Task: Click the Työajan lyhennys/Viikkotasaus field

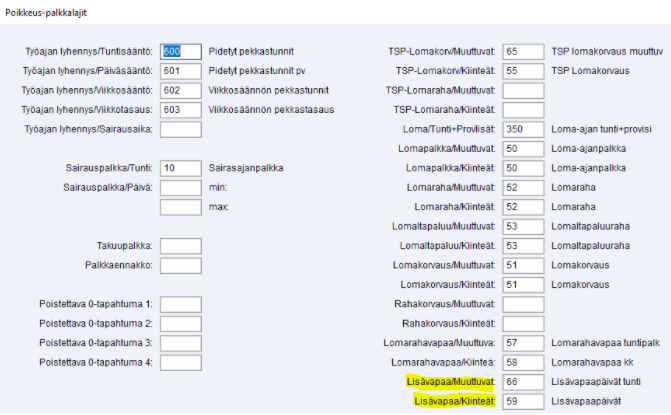Action: (x=180, y=110)
